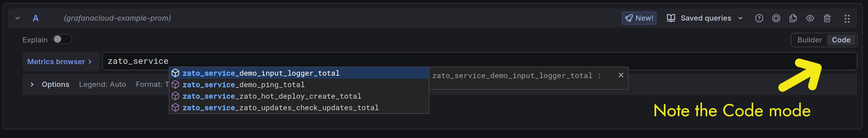Image resolution: width=868 pixels, height=138 pixels.
Task: Click the query inspector circle icon
Action: (776, 18)
